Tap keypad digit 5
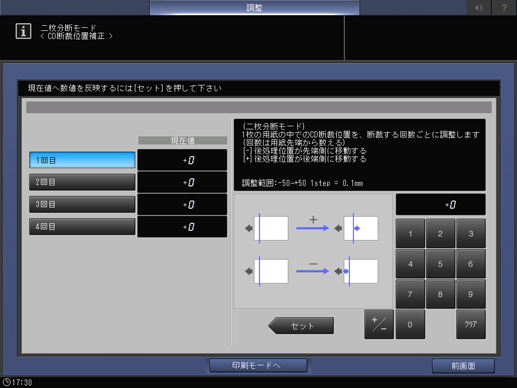This screenshot has height=388, width=517. [440, 264]
